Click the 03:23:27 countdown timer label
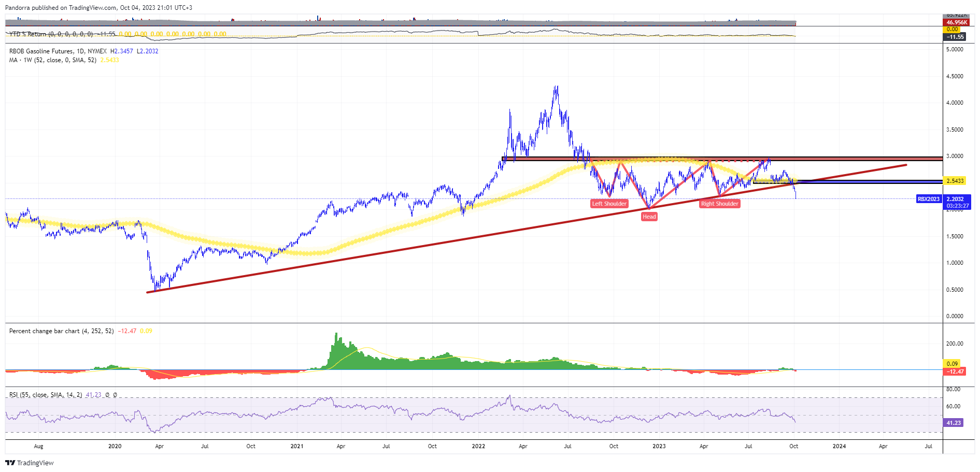The height and width of the screenshot is (472, 980). [x=957, y=206]
